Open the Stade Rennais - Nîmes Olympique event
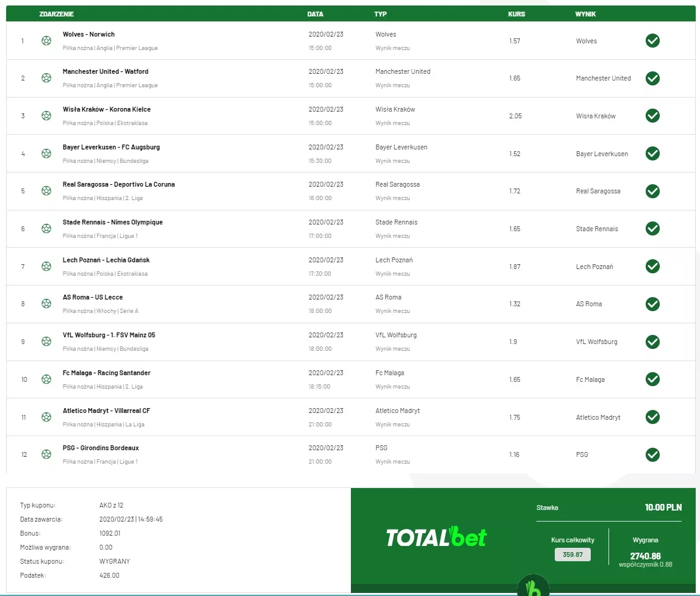The height and width of the screenshot is (596, 700). (x=112, y=222)
